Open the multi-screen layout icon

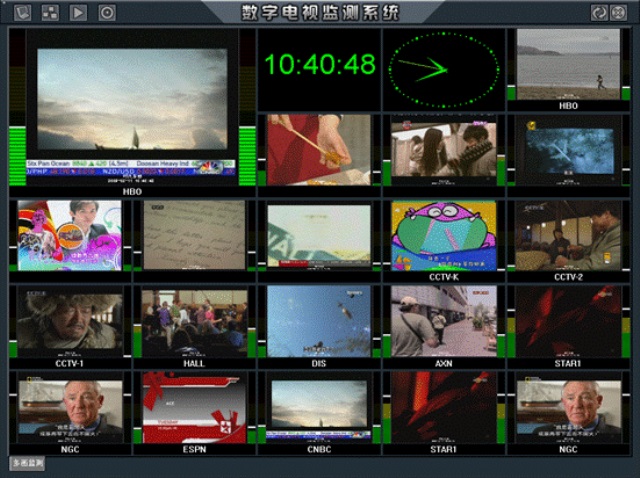coord(50,13)
